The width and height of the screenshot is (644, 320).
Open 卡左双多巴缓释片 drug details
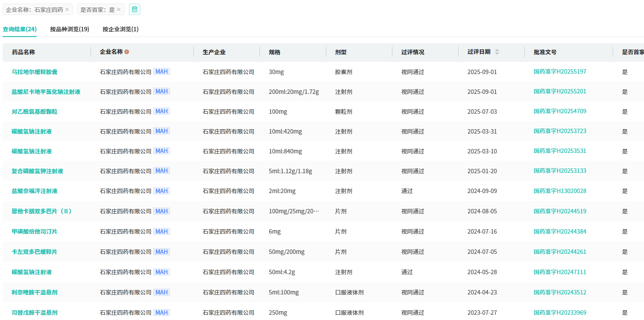pyautogui.click(x=34, y=252)
